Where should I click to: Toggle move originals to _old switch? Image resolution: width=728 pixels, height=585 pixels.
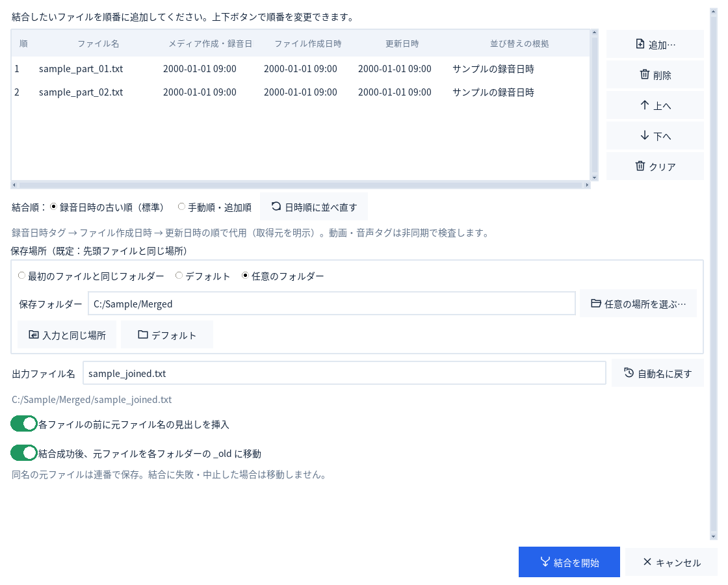[23, 452]
